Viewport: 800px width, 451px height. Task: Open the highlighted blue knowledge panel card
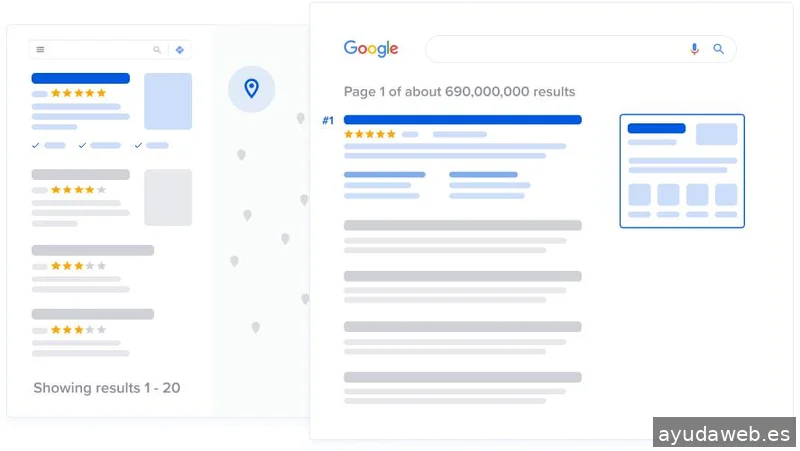coord(682,171)
